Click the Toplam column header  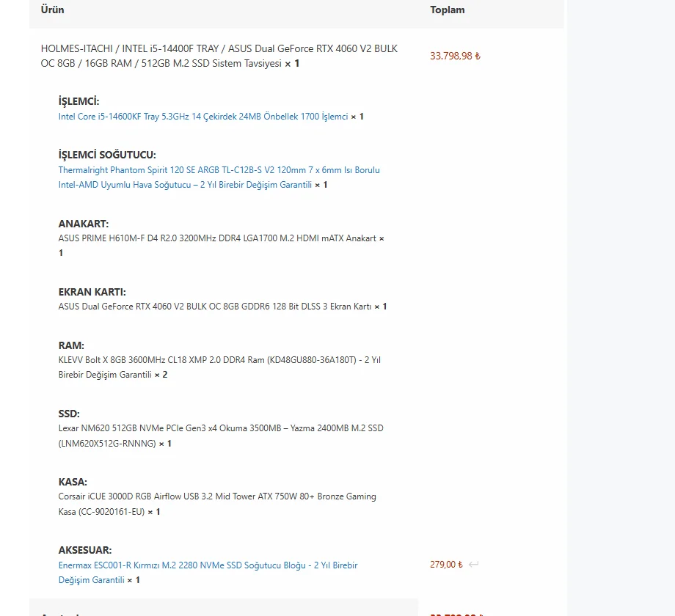pyautogui.click(x=448, y=10)
